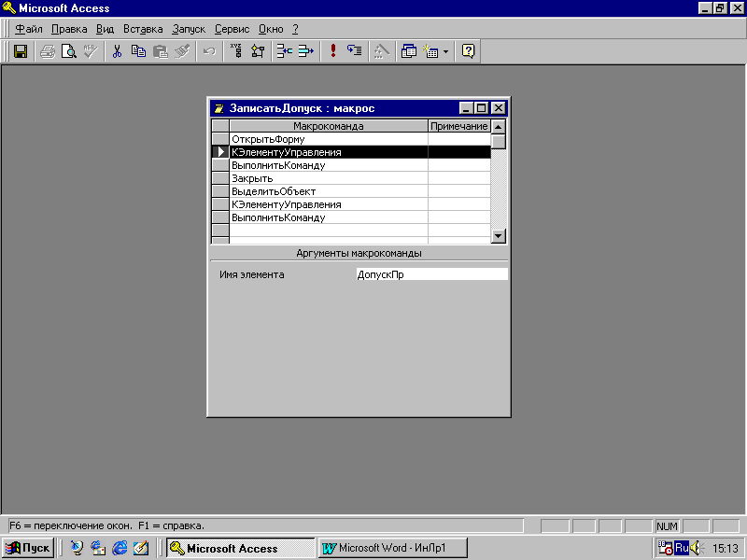Click the Undo arrow icon
The width and height of the screenshot is (747, 560).
tap(209, 51)
